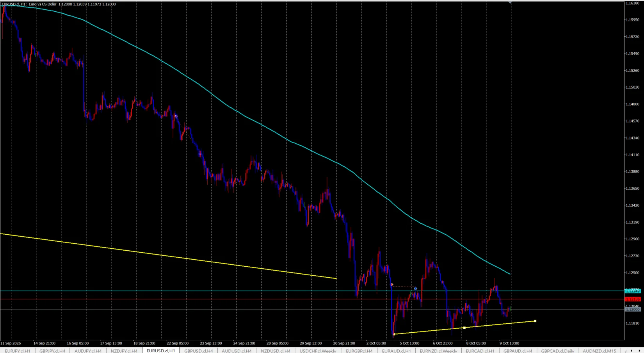Grab the chart shift triangle marker

click(510, 3)
